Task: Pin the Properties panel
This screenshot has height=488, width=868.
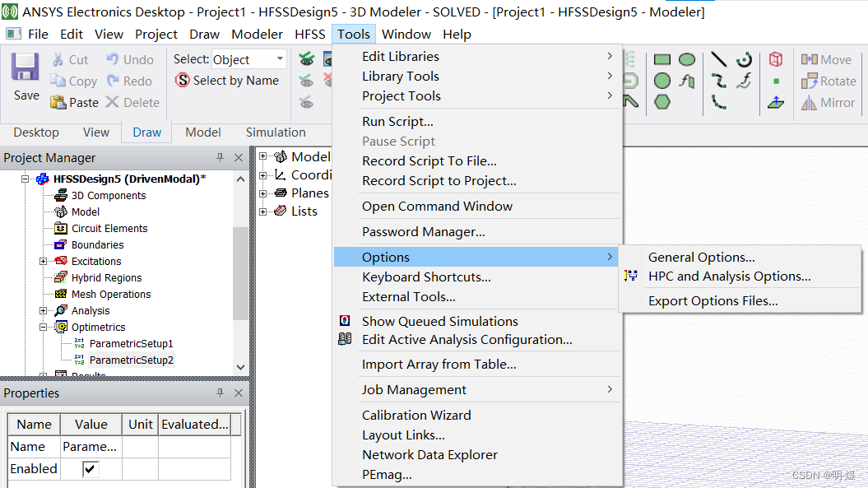Action: tap(220, 393)
